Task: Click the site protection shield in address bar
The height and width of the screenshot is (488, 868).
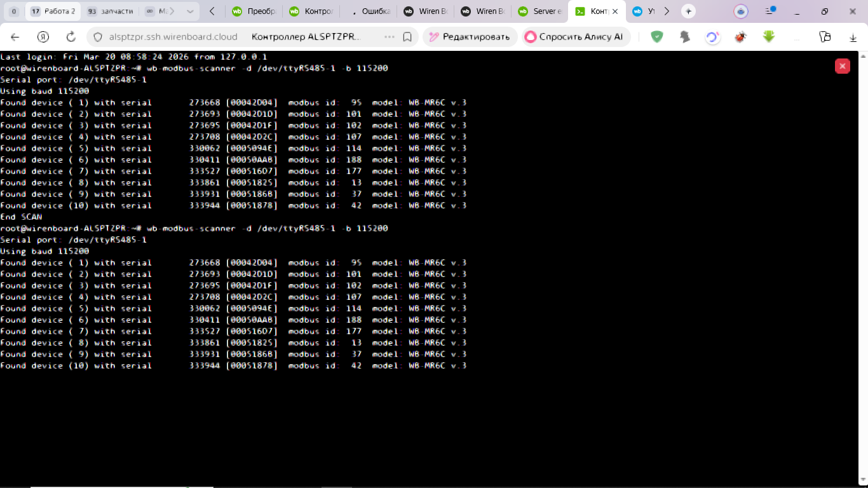Action: point(98,37)
